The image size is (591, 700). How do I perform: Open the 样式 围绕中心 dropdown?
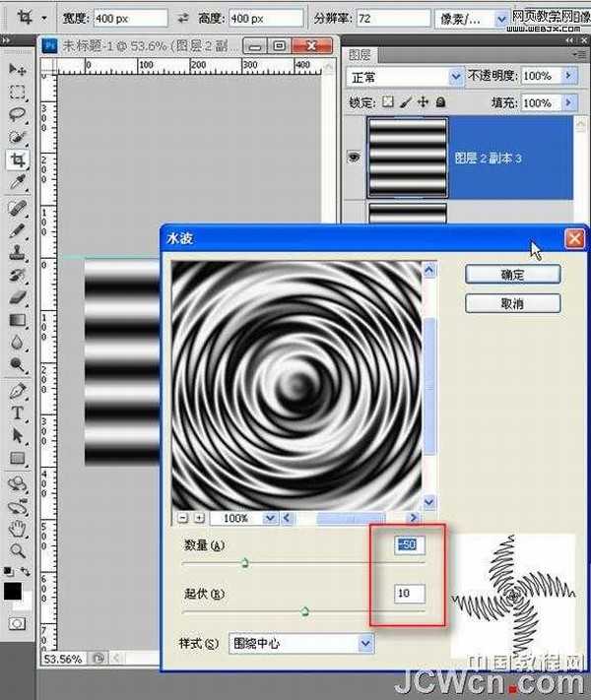coord(365,643)
